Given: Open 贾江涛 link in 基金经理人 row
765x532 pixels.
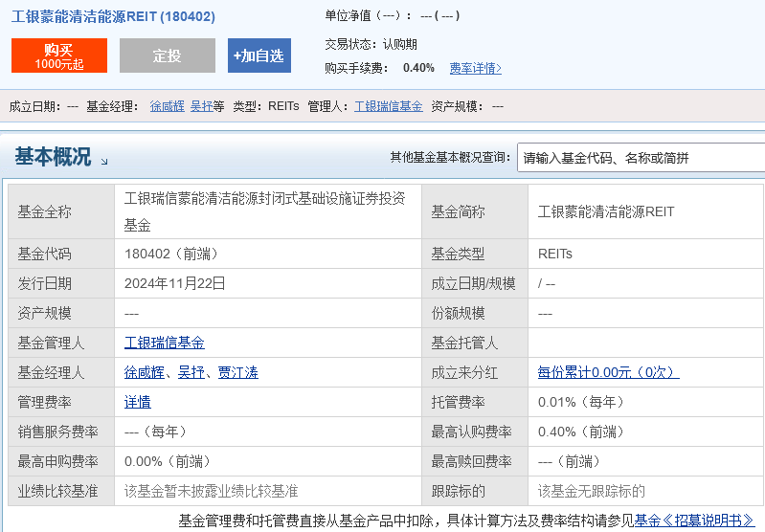Looking at the screenshot, I should pos(238,372).
